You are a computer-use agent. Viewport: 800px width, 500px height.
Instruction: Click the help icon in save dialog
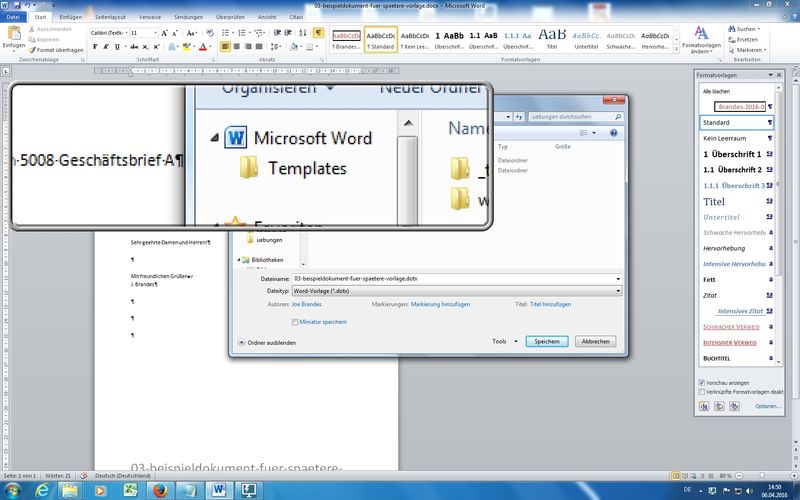coord(613,132)
